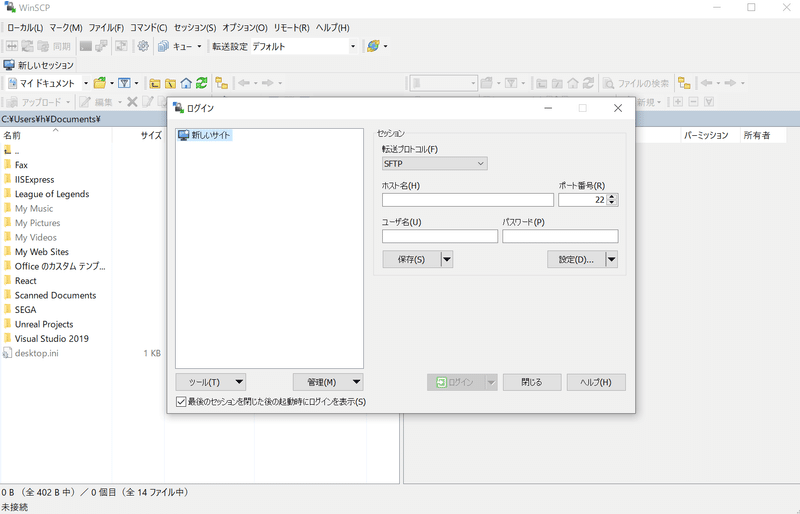Expand the 設定(D) button dropdown arrow
Viewport: 800px width, 514px height.
click(x=611, y=259)
